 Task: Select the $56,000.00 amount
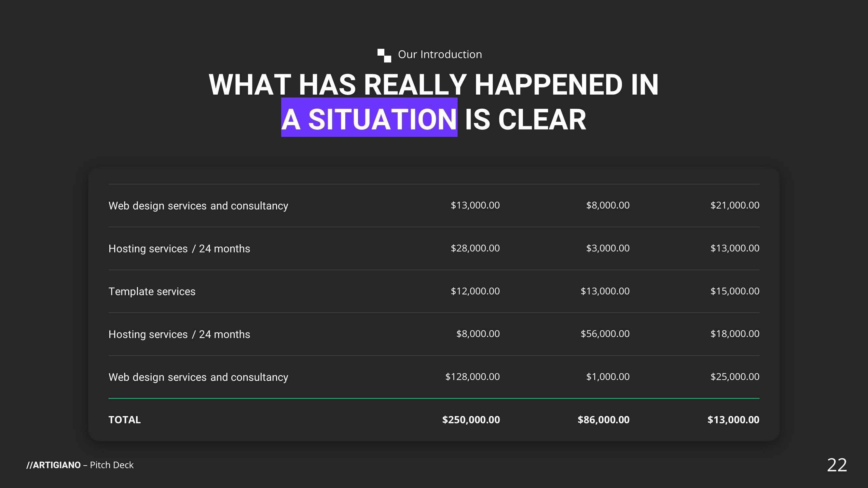[x=605, y=334]
